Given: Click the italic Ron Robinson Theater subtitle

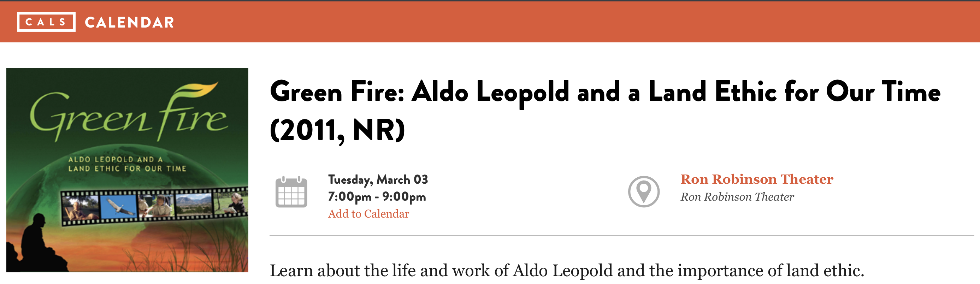Looking at the screenshot, I should click(737, 197).
